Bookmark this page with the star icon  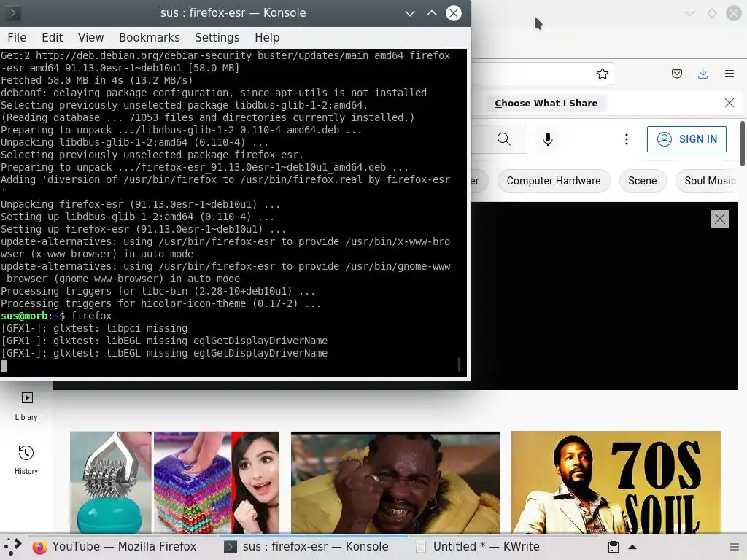click(602, 74)
